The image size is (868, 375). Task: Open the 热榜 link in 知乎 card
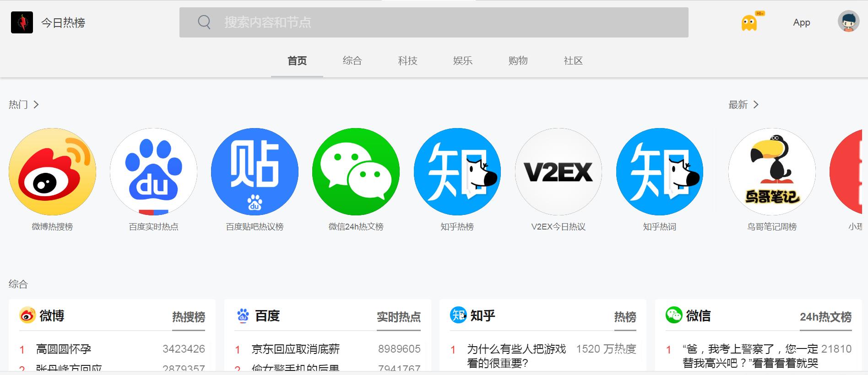[x=625, y=317]
